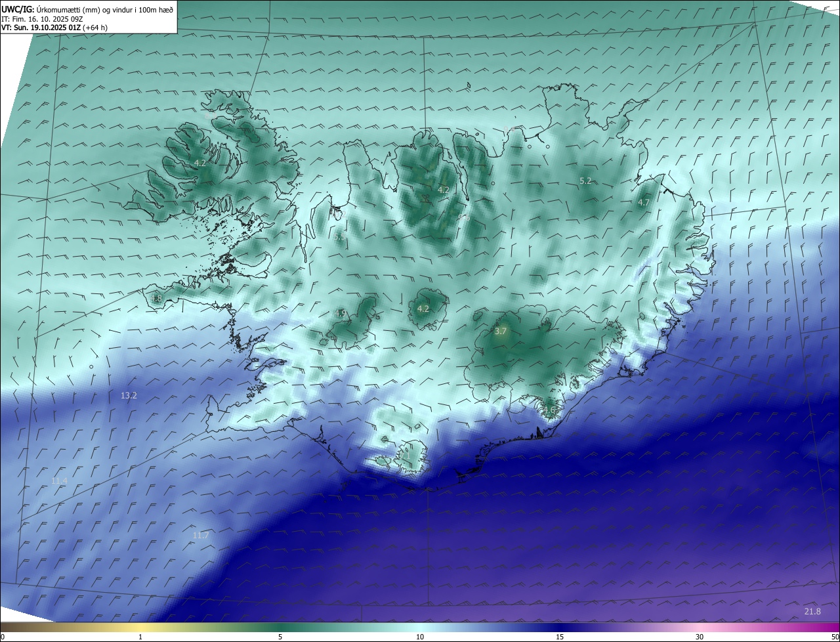Click the 4.9 value beside Langjökull glacier
This screenshot has height=642, width=840.
(341, 314)
